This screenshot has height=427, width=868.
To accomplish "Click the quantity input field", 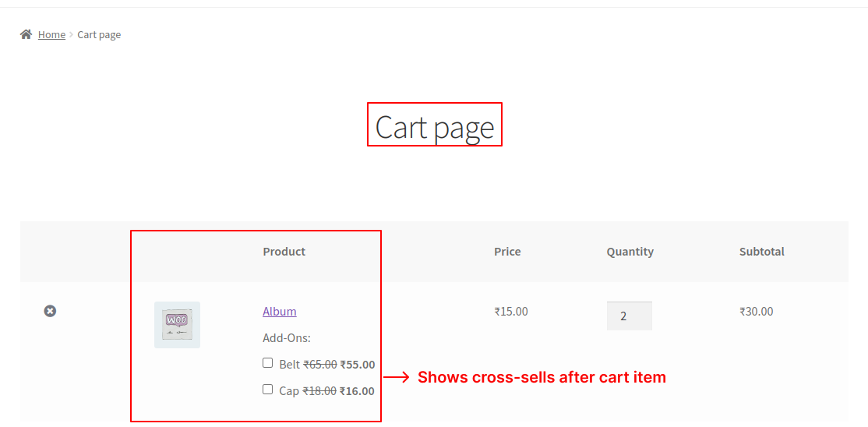I will [x=629, y=316].
